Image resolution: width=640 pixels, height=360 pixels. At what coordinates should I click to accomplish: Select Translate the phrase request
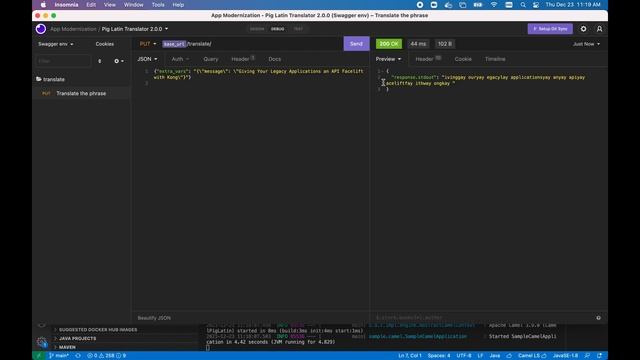[x=81, y=93]
